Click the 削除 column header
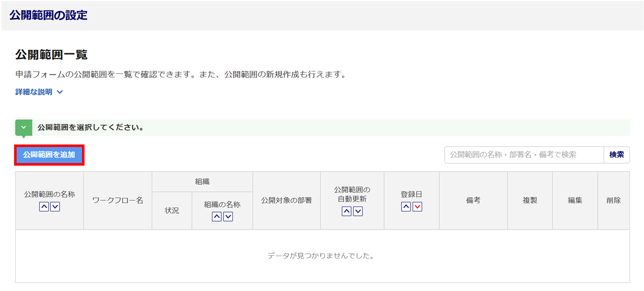 613,200
